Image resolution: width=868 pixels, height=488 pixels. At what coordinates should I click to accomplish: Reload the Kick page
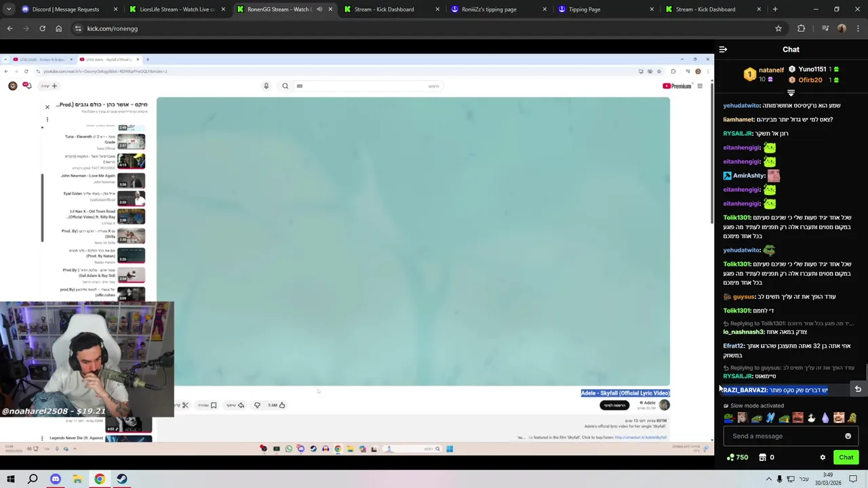pyautogui.click(x=42, y=28)
